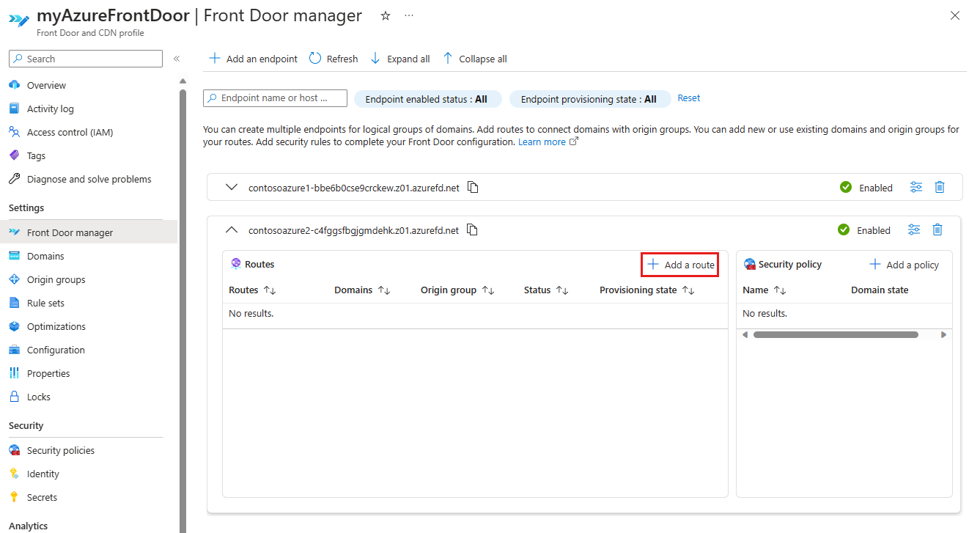Click the Security policy horizontal scrollbar

coord(836,334)
